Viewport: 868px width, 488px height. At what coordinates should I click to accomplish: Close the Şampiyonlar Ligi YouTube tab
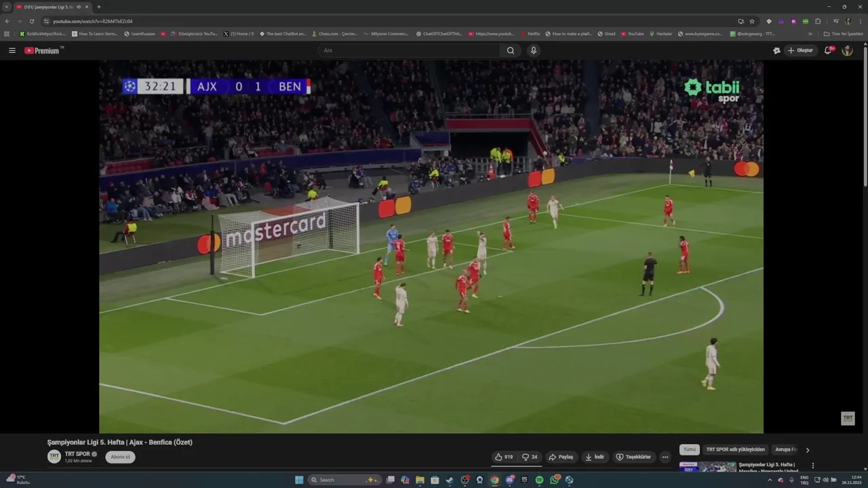87,7
